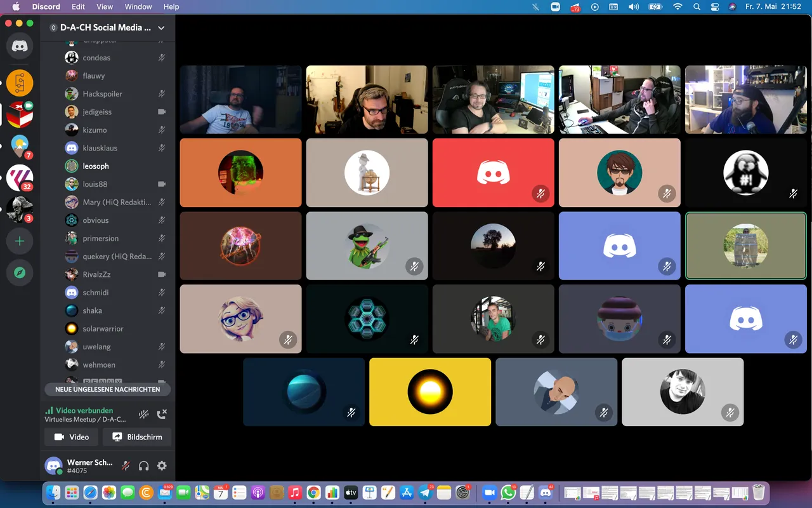Click Zoom icon in menu bar
The image size is (812, 508).
tap(555, 6)
